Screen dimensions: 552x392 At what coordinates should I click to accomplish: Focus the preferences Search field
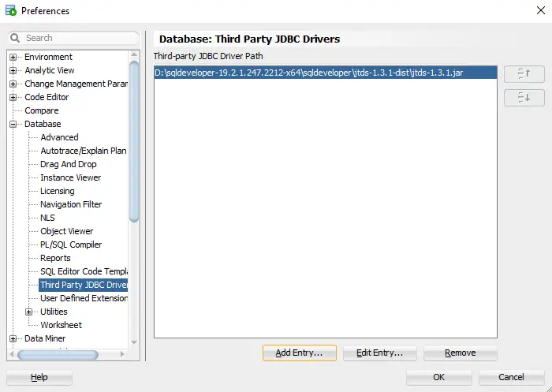coord(74,38)
